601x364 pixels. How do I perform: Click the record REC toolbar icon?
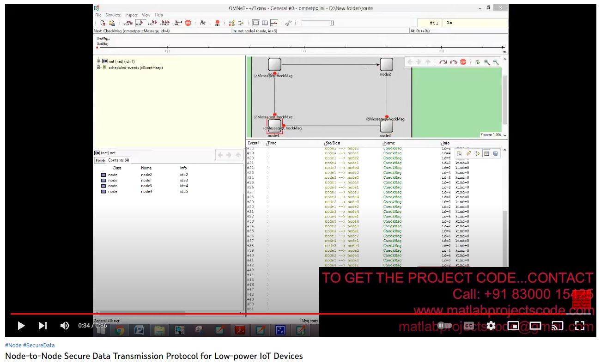pos(217,23)
